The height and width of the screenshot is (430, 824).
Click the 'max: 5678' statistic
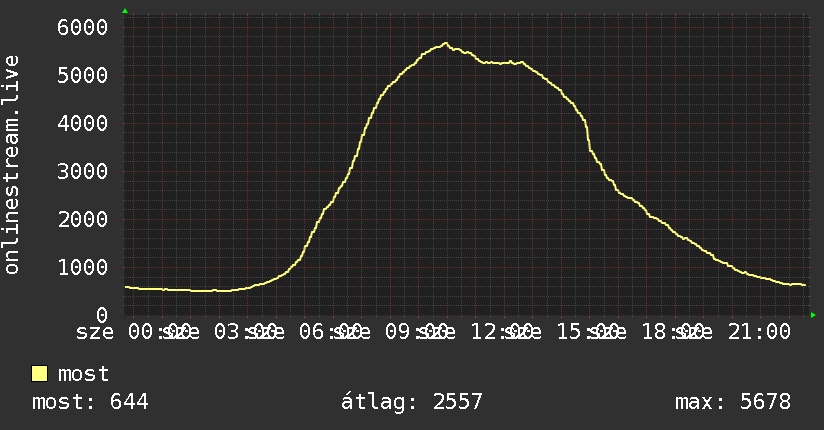[x=733, y=402]
